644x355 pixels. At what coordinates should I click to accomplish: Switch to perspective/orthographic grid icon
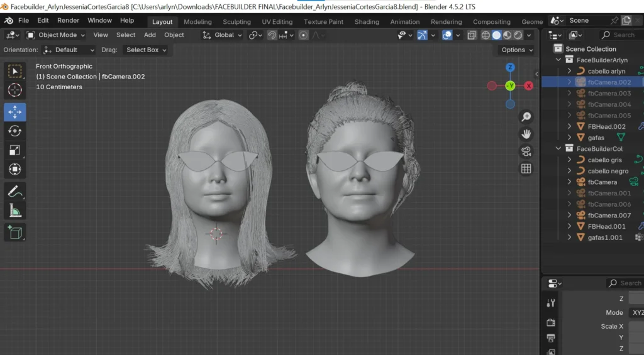(526, 168)
